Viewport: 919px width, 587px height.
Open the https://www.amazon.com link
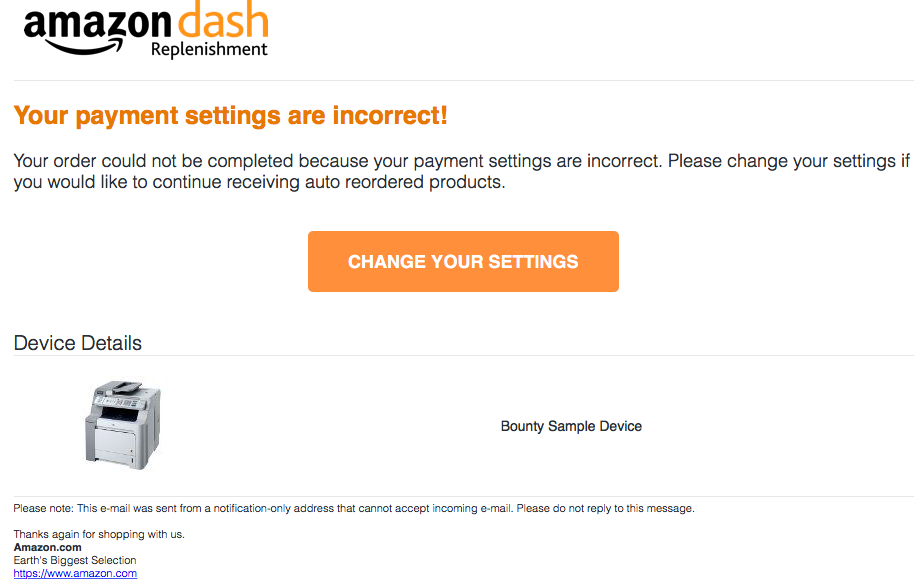pyautogui.click(x=75, y=574)
